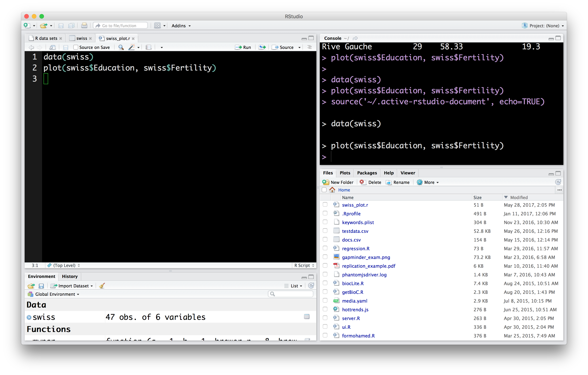588x375 pixels.
Task: Open the Project: (None) dropdown
Action: pyautogui.click(x=543, y=26)
